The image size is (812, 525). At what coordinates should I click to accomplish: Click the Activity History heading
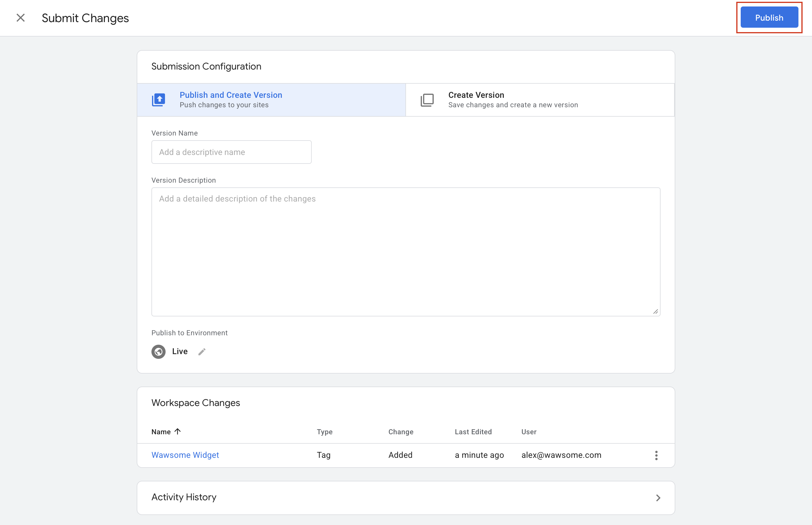[x=184, y=497]
